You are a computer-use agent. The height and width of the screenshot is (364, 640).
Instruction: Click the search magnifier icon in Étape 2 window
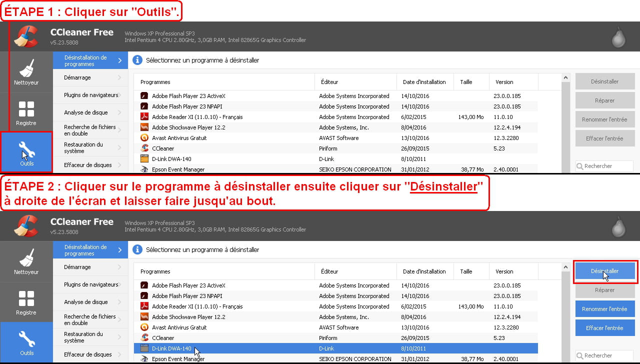coord(579,355)
